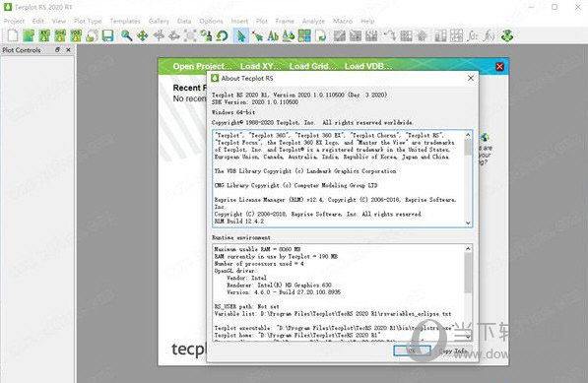The width and height of the screenshot is (588, 383).
Task: Close the Plot Controls panel
Action: click(x=68, y=49)
